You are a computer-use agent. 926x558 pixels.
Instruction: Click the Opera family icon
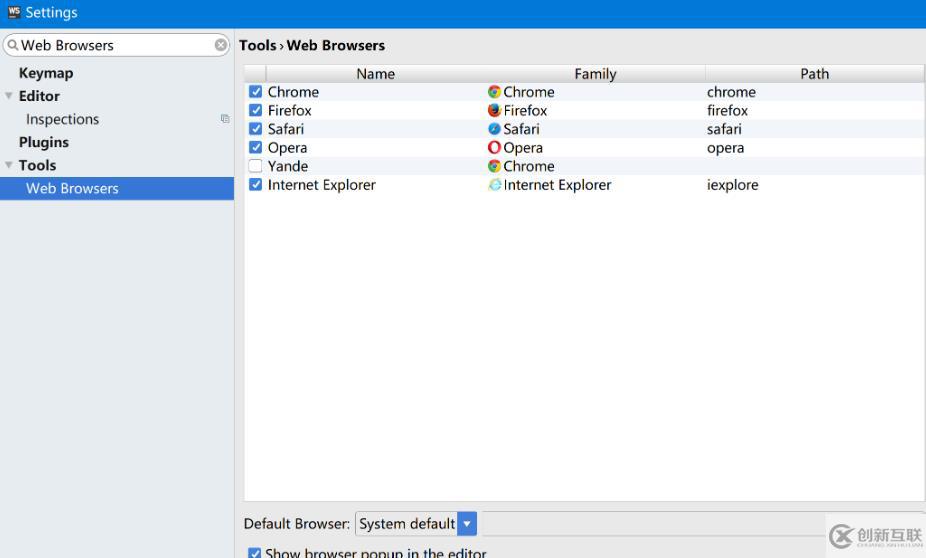(x=494, y=148)
